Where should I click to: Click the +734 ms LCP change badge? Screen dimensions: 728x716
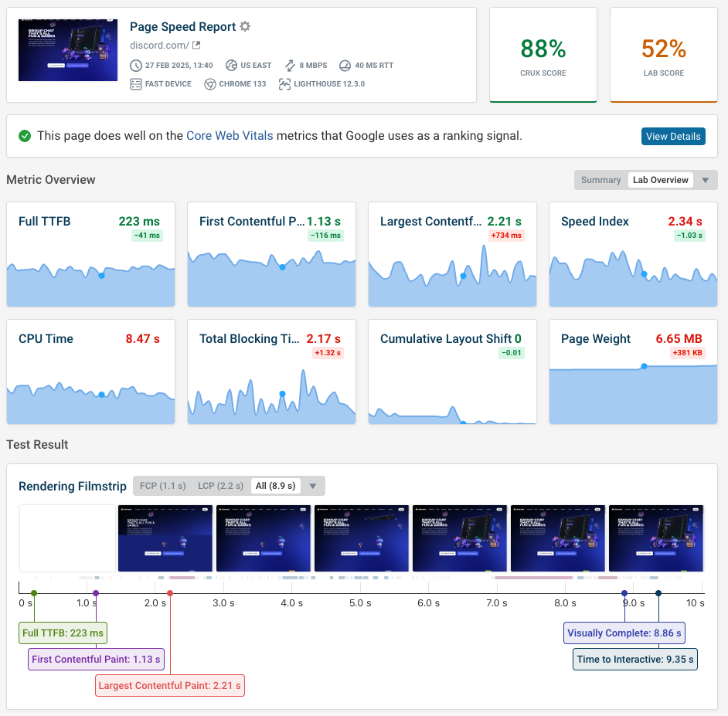(506, 236)
